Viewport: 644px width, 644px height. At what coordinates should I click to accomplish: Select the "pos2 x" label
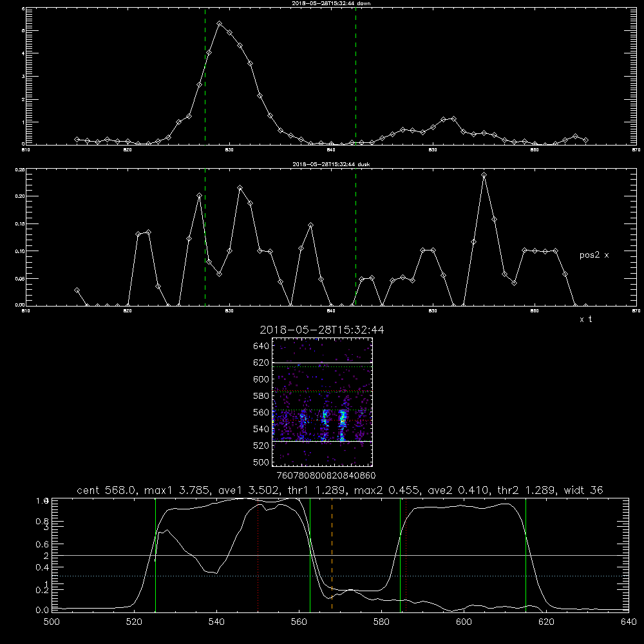(594, 255)
